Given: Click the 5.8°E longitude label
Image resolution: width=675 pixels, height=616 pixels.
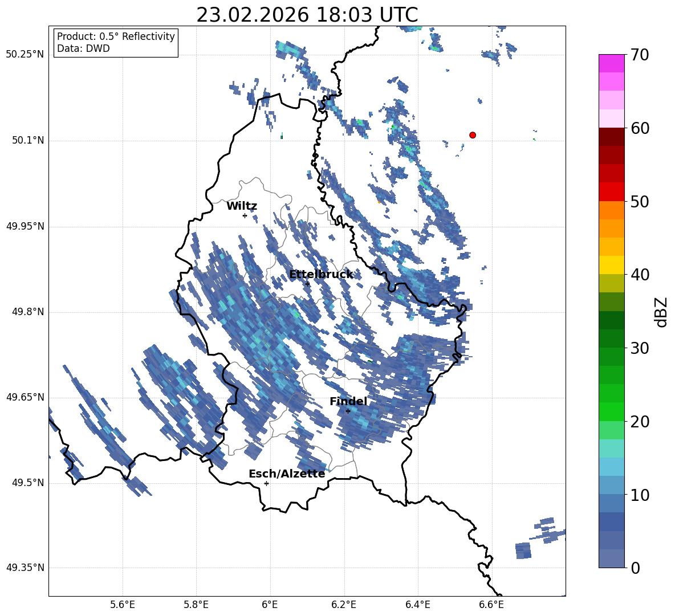Looking at the screenshot, I should click(x=196, y=605).
